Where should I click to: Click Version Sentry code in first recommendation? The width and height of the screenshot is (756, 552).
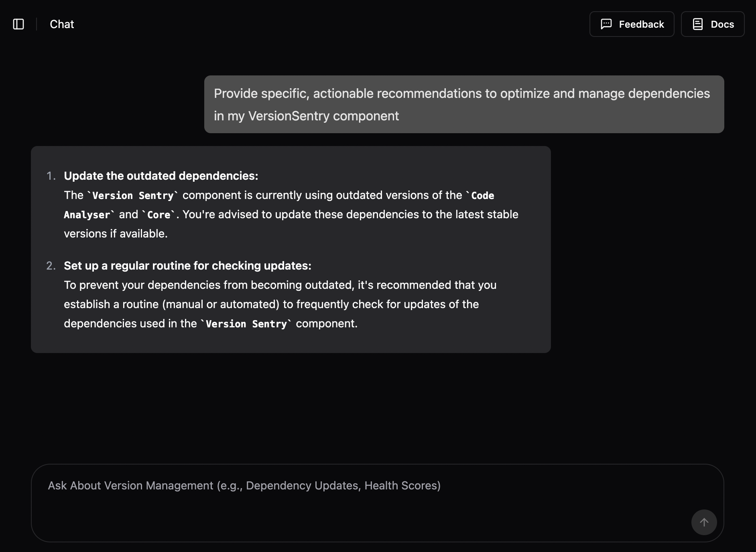(x=133, y=195)
